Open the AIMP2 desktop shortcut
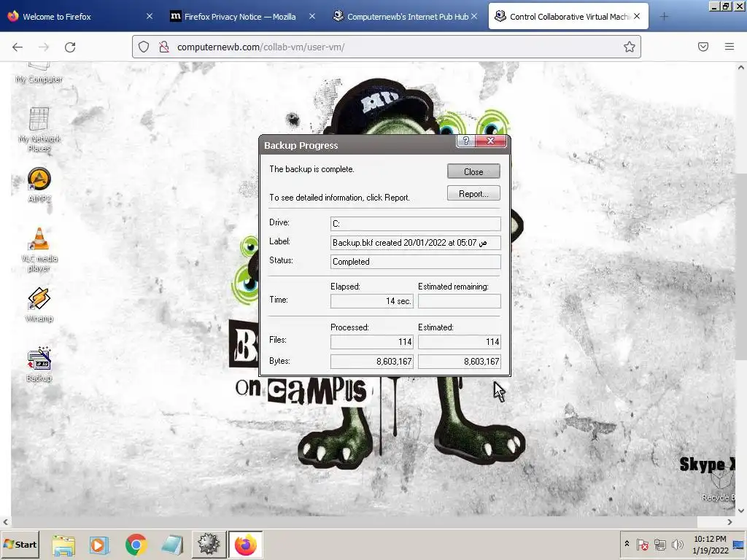Image resolution: width=747 pixels, height=560 pixels. [39, 184]
